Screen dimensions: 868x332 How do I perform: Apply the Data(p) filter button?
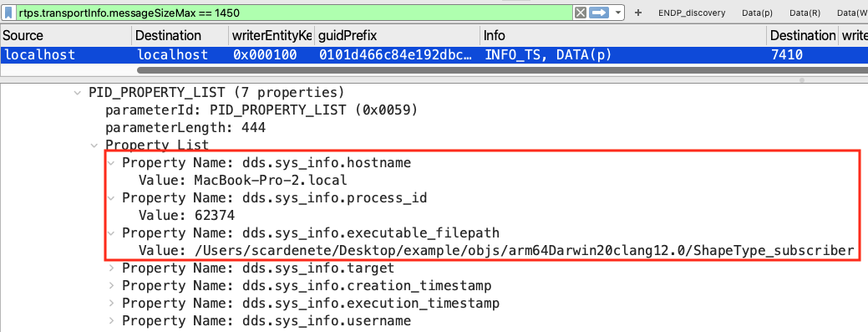(x=757, y=13)
